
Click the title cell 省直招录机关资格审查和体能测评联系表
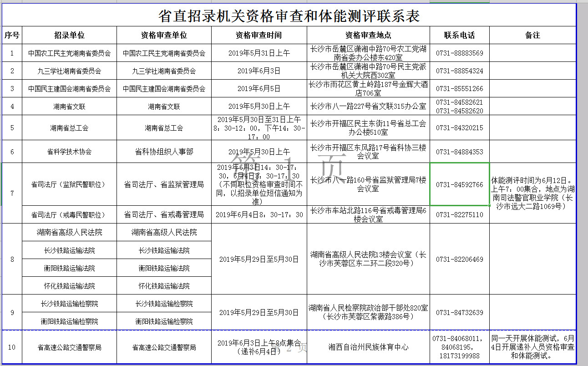[289, 15]
